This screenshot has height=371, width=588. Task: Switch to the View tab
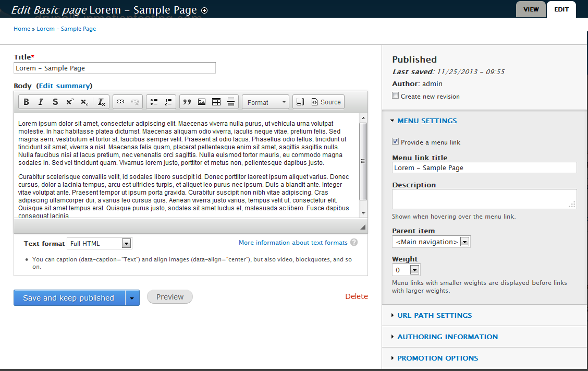click(531, 9)
